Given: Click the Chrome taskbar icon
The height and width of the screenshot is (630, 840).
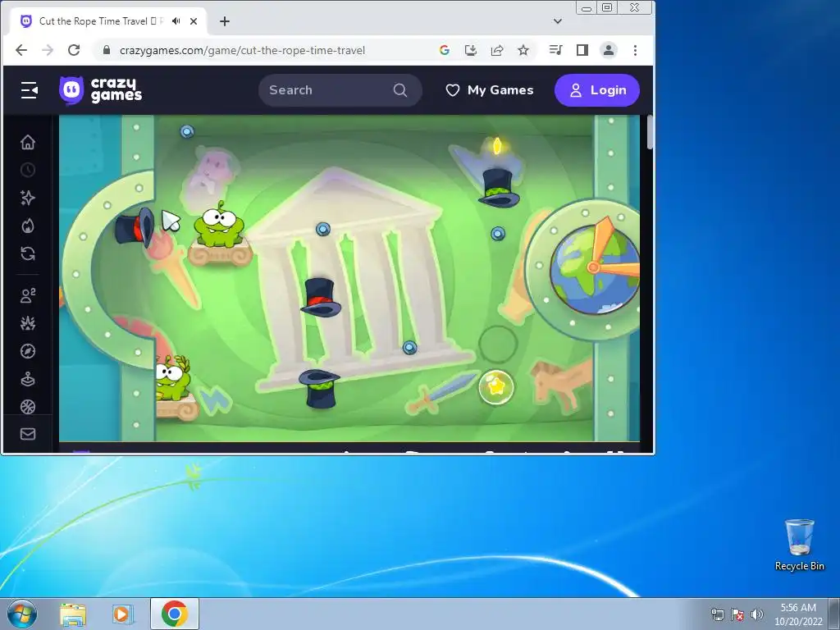Looking at the screenshot, I should [x=175, y=614].
